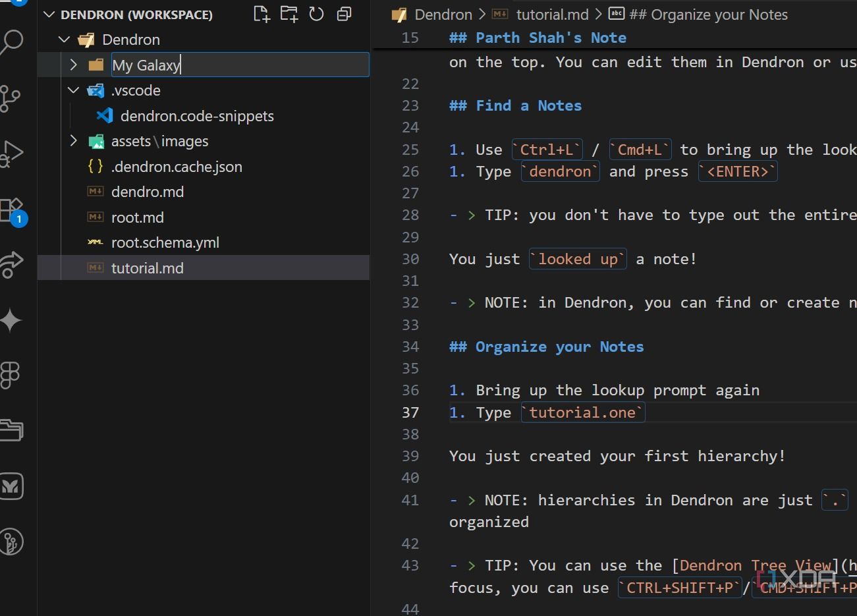Click the Organize your Notes heading in editor

coord(547,347)
